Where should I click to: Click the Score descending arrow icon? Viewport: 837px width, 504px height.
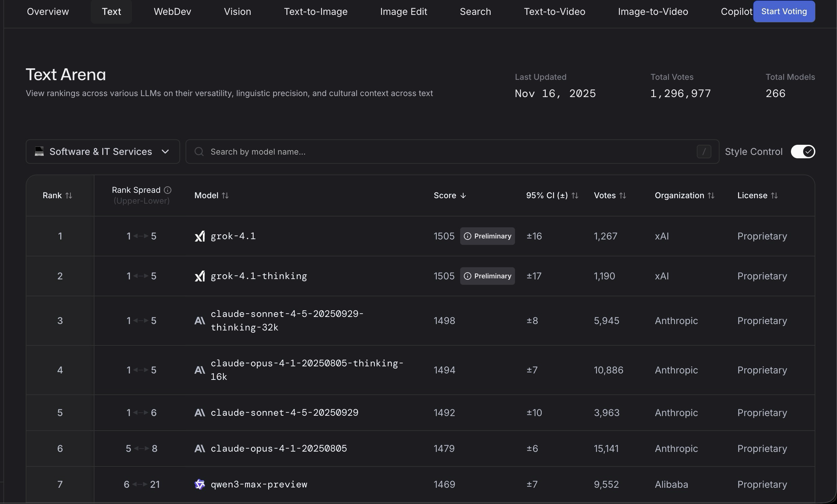[x=463, y=196]
